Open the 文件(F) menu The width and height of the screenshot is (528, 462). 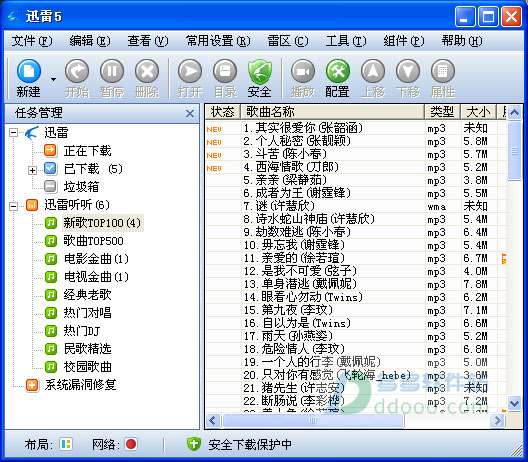[32, 41]
